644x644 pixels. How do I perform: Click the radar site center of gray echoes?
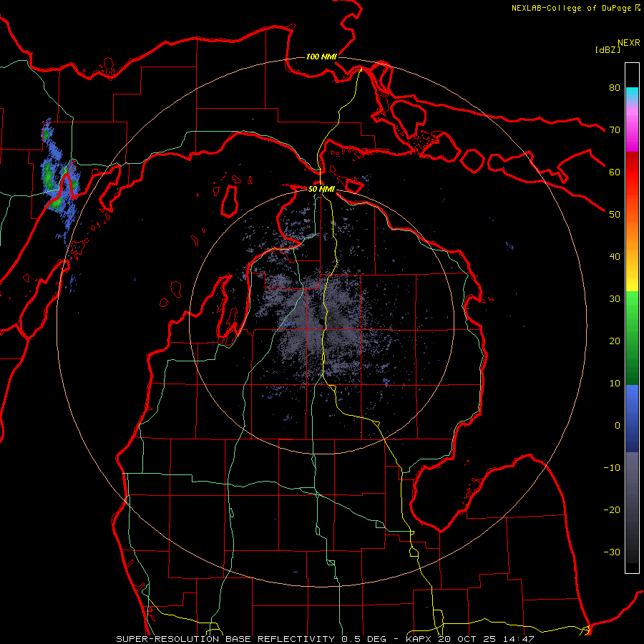(x=321, y=323)
